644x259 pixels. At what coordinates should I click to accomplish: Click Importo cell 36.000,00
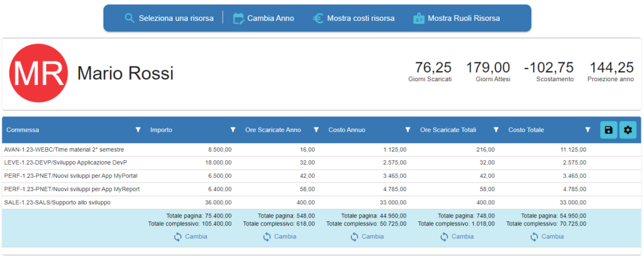pyautogui.click(x=218, y=202)
